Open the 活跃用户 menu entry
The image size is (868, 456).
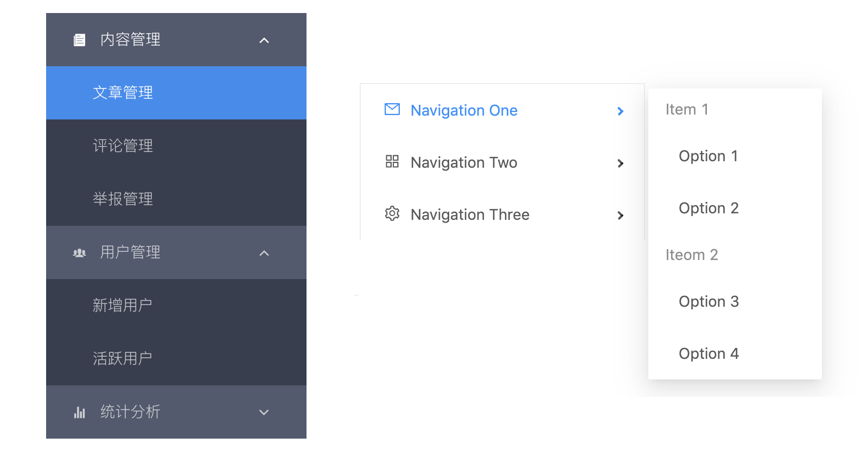[x=123, y=359]
